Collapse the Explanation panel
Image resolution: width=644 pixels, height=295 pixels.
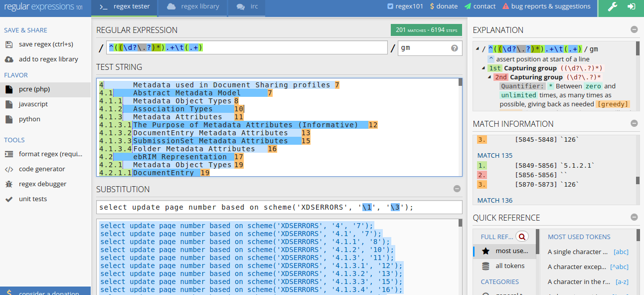click(634, 30)
